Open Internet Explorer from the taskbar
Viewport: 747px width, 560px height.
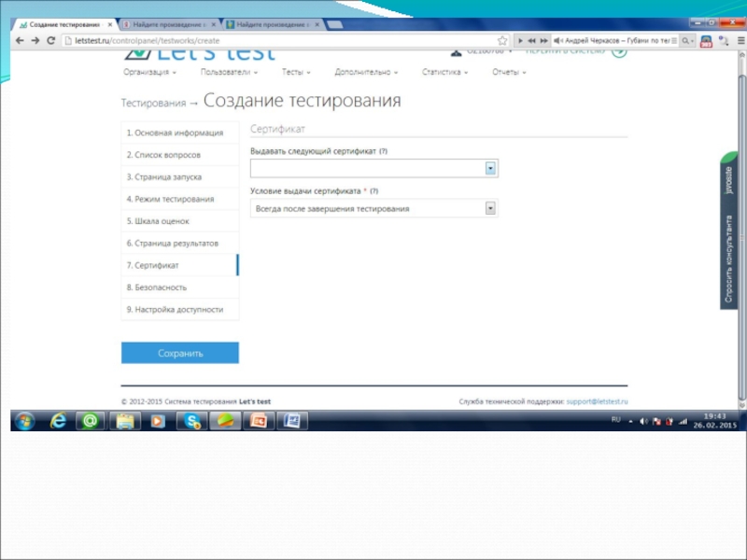[x=58, y=421]
